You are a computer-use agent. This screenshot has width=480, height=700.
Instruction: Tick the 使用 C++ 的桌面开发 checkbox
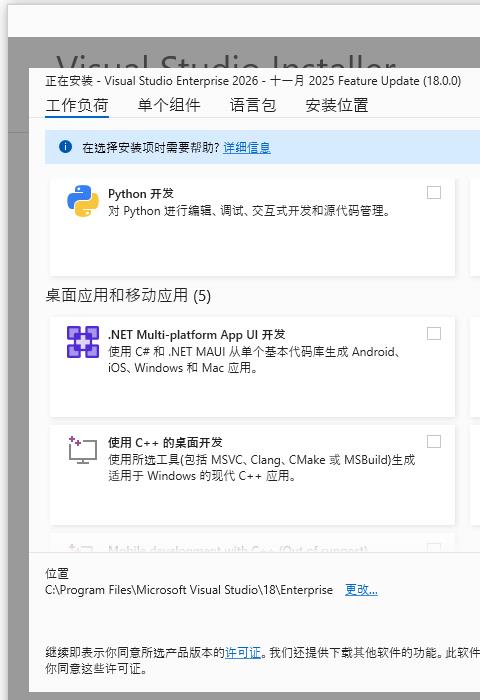pyautogui.click(x=434, y=442)
